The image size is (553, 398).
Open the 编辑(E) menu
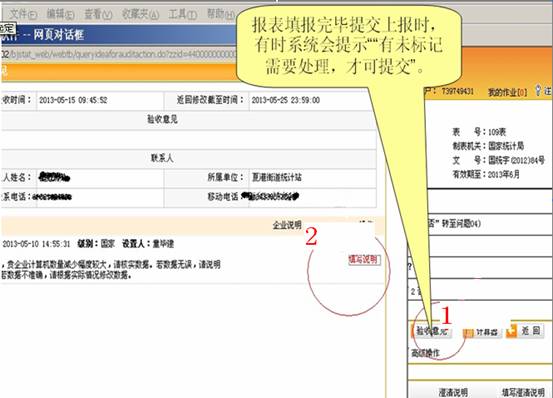61,14
